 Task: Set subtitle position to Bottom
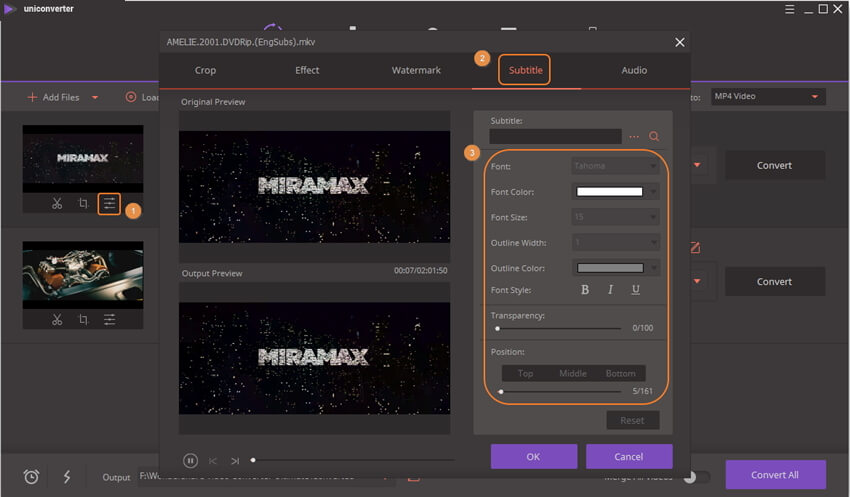point(621,373)
